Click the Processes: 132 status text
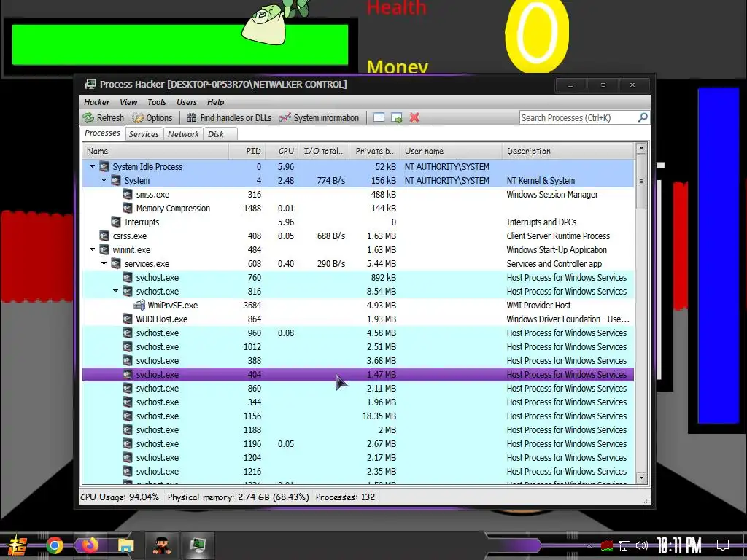Viewport: 747px width, 560px height. (x=345, y=497)
